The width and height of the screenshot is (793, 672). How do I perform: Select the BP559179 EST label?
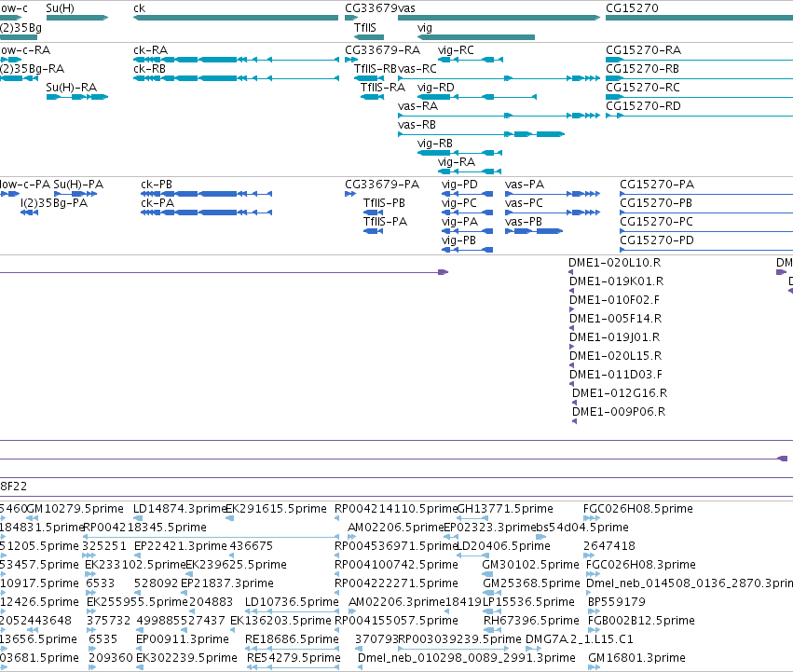[617, 602]
